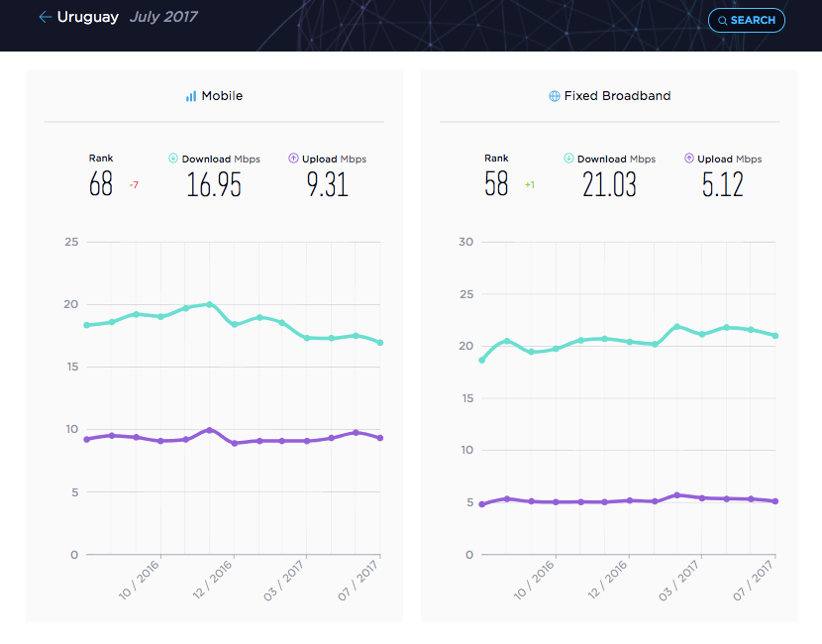Click the first Fixed Broadband upload data point
Screen dimensions: 822x644
click(x=482, y=504)
